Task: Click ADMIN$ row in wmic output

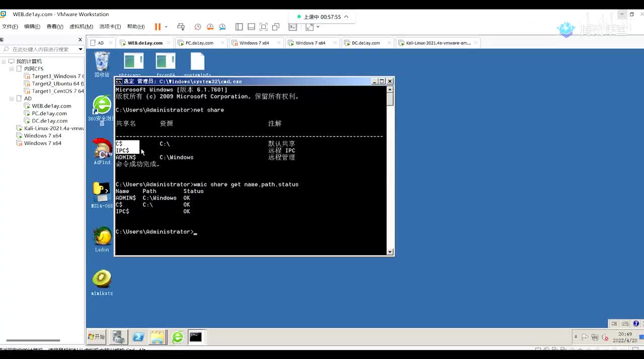Action: 153,198
